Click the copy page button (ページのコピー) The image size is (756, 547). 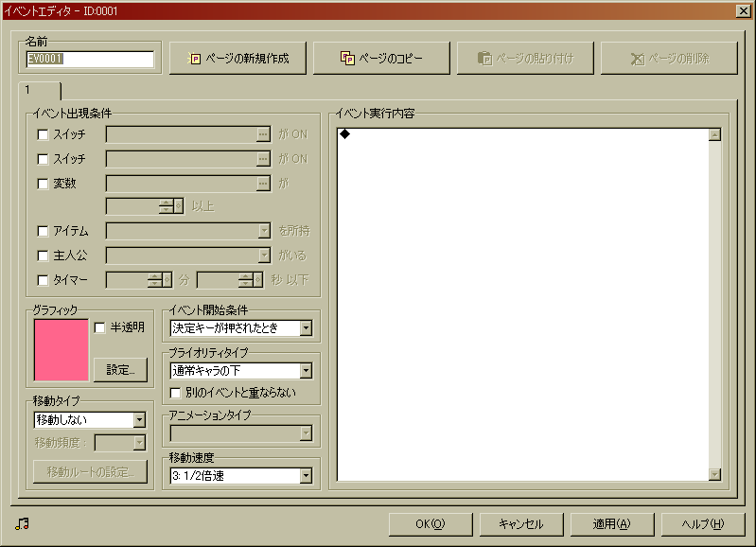coord(380,59)
